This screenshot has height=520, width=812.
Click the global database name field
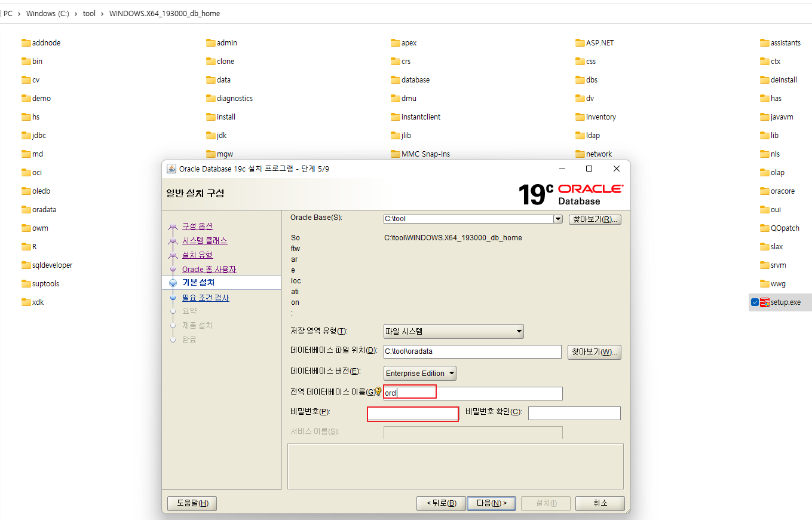pyautogui.click(x=473, y=393)
